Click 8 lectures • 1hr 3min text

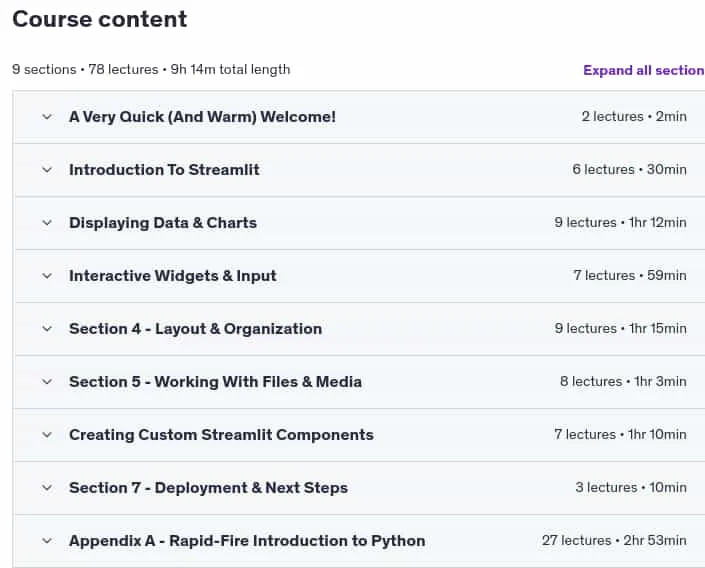pyautogui.click(x=623, y=382)
